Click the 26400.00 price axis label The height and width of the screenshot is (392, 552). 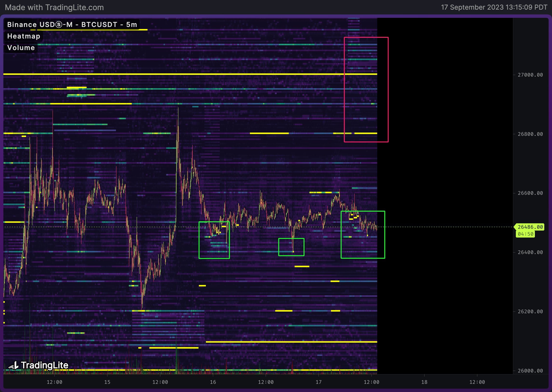[530, 252]
